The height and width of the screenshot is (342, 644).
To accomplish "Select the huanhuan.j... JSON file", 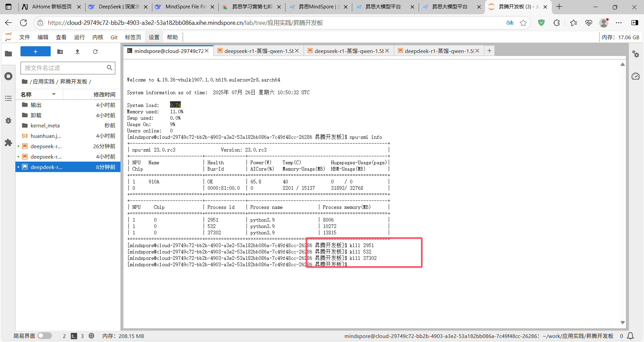I will coord(46,136).
